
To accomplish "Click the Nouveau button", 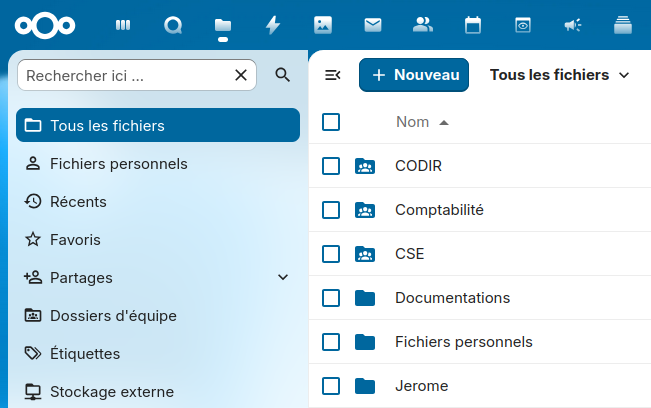I will (x=414, y=75).
